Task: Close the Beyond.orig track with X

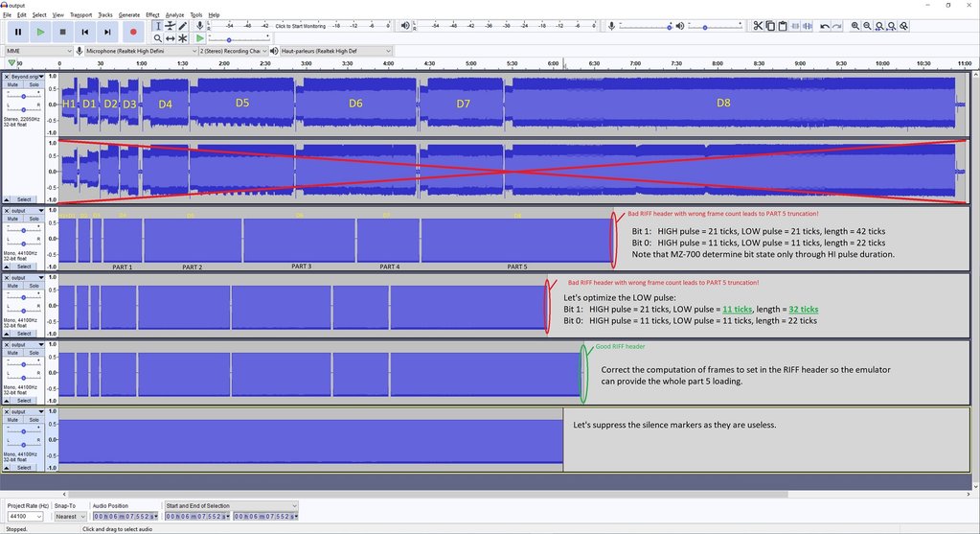Action: (x=7, y=76)
